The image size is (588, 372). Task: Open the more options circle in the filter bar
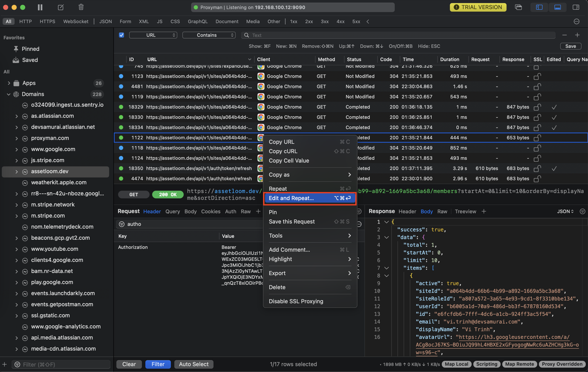pyautogui.click(x=576, y=21)
